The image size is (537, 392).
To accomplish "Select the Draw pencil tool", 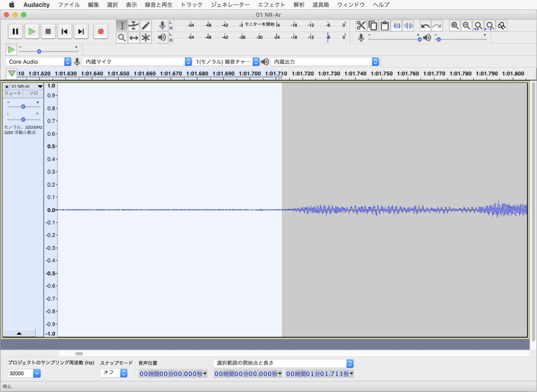I will 145,26.
